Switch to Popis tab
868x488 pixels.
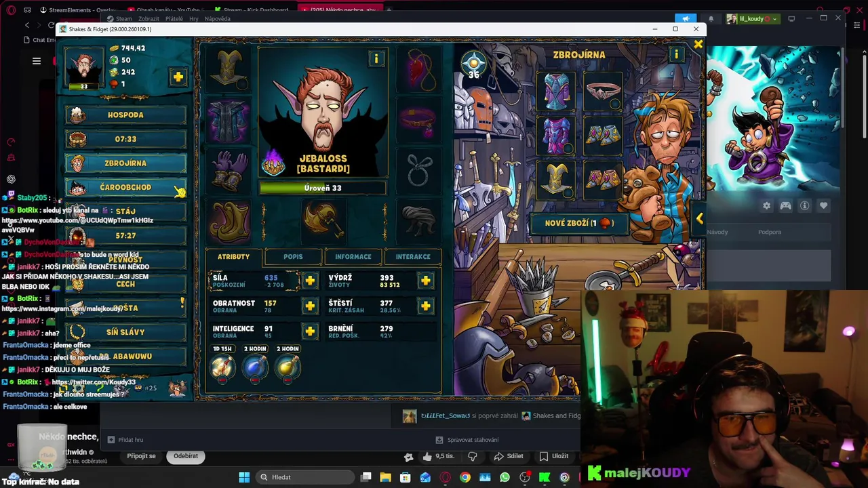tap(293, 257)
